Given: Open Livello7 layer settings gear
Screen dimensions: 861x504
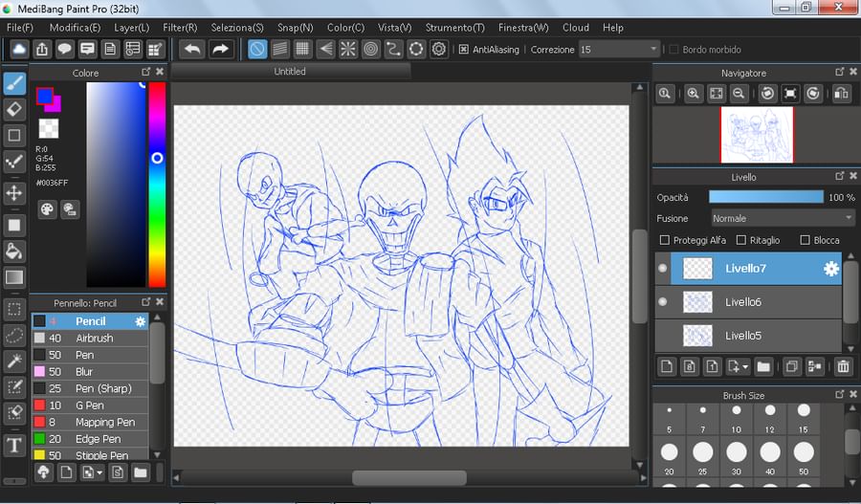Looking at the screenshot, I should pos(831,269).
